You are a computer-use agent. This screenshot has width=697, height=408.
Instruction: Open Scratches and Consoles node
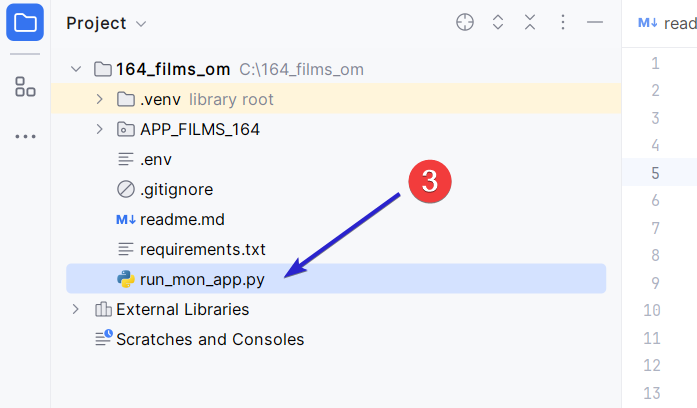209,339
